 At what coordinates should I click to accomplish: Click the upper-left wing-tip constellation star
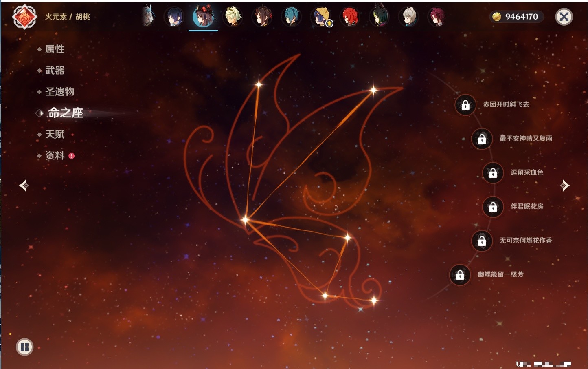coord(258,85)
